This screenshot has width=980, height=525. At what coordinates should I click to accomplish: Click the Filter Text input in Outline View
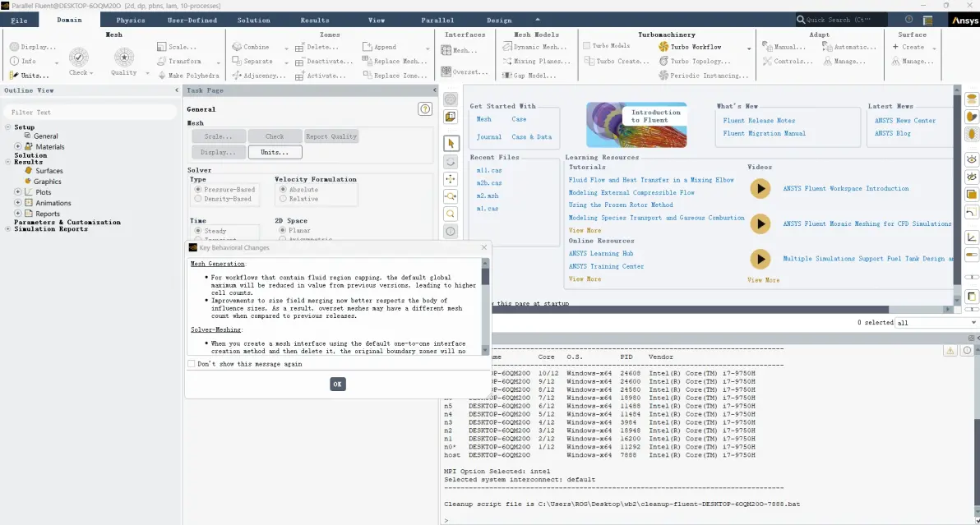click(90, 113)
